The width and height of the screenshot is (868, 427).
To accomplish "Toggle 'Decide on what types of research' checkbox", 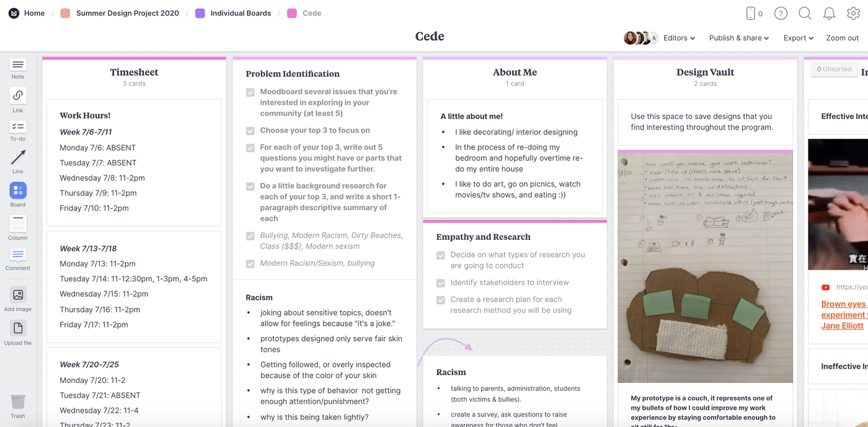I will [441, 255].
